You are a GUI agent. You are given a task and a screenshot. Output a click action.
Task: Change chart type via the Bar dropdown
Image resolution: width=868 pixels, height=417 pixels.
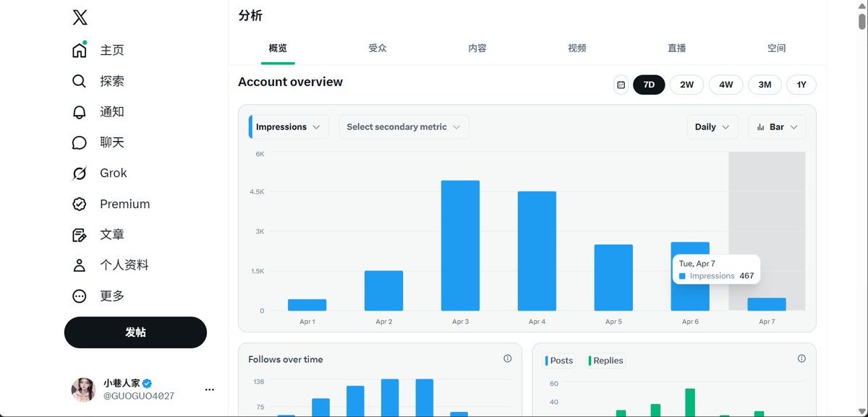[x=776, y=126]
